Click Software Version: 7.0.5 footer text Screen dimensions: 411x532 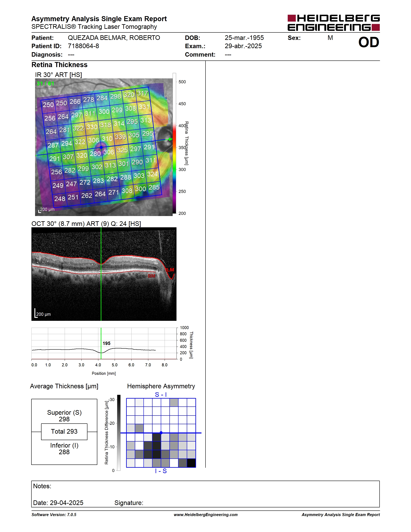coord(54,515)
